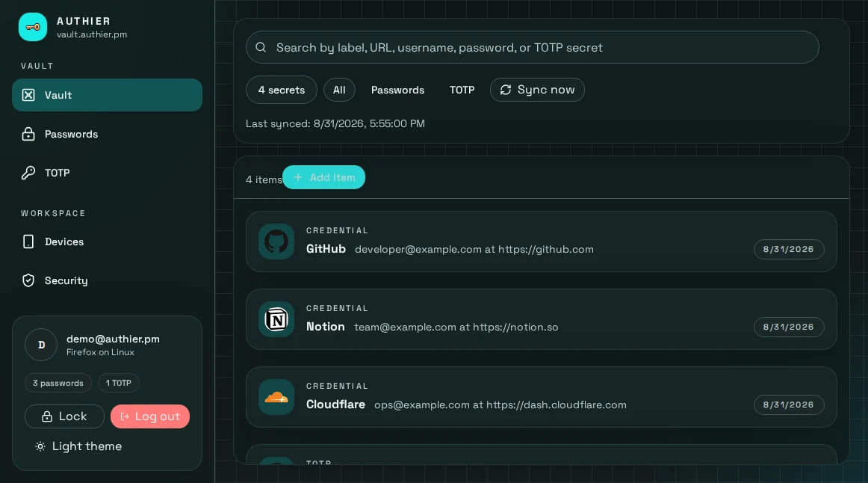Select the Passwords filter tab
Viewport: 868px width, 483px height.
[397, 90]
